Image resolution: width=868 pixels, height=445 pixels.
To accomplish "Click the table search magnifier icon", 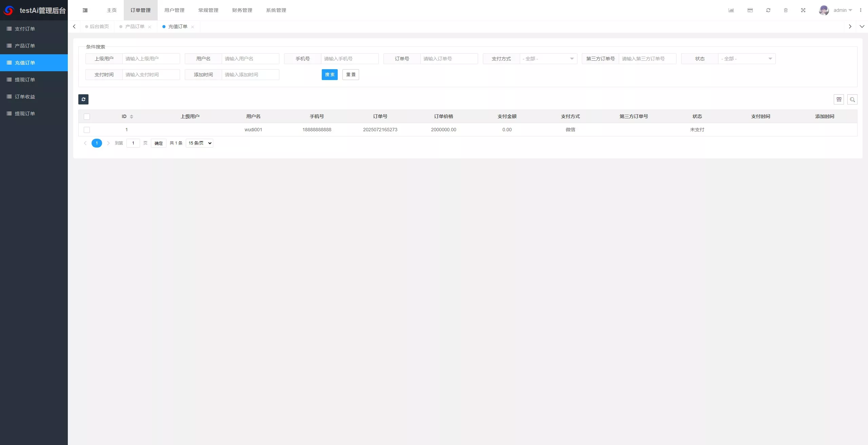I will [x=852, y=99].
